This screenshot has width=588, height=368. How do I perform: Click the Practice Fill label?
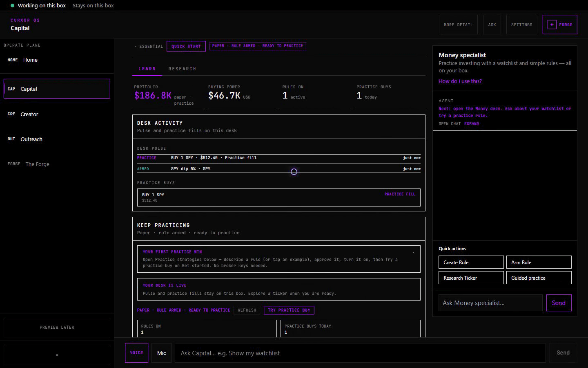[400, 194]
